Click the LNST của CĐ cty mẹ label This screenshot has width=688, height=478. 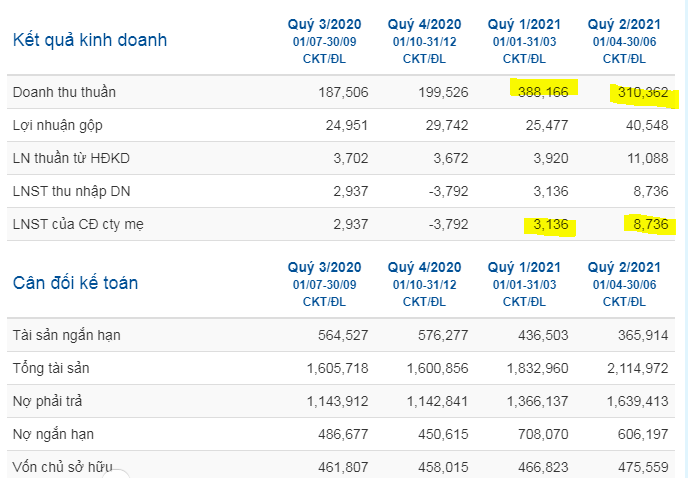click(78, 224)
